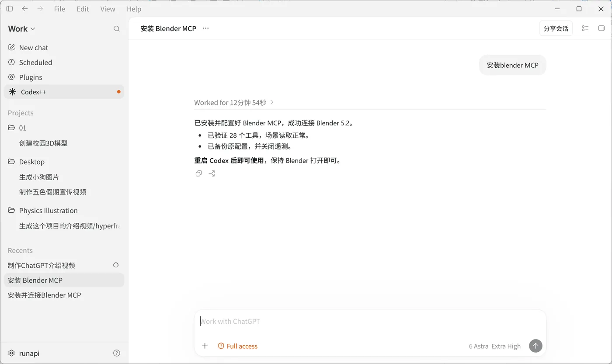Go back with the left arrow
The width and height of the screenshot is (612, 364).
[25, 9]
